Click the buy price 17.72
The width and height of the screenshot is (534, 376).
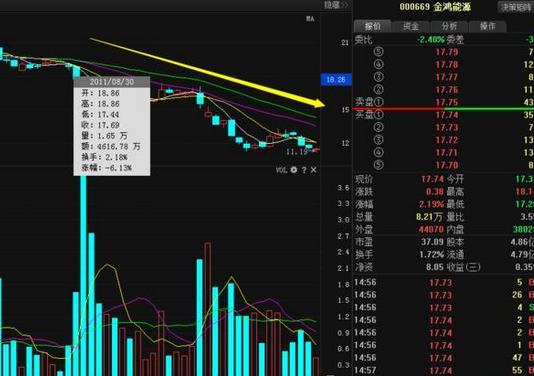coord(447,140)
